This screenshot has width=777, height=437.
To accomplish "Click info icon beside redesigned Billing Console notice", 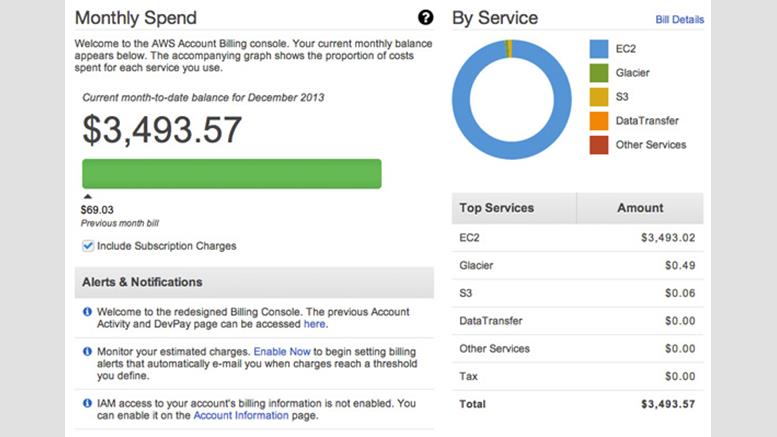I will (x=87, y=312).
